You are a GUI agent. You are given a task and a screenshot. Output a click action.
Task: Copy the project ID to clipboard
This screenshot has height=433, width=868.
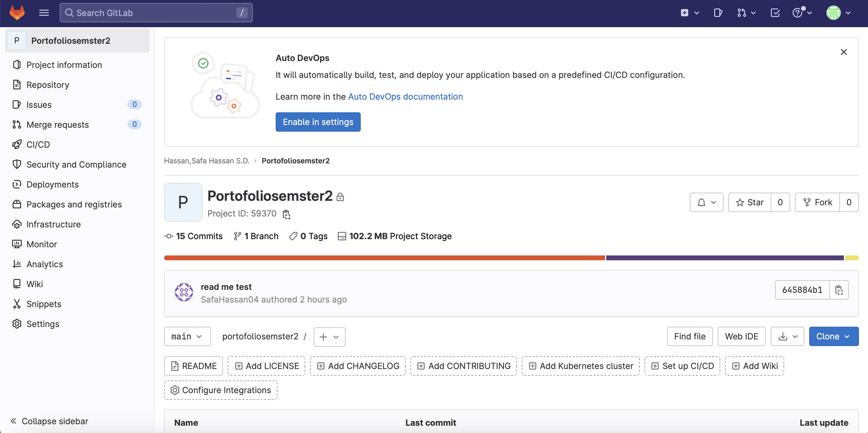(x=287, y=214)
